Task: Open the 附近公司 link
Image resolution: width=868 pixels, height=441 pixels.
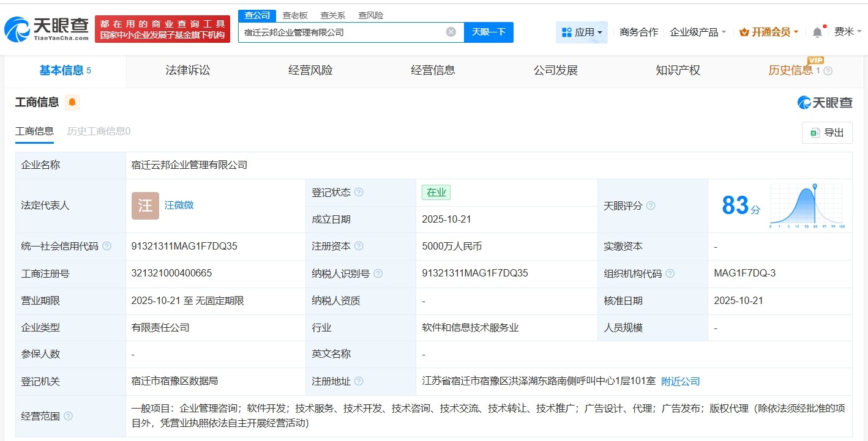Action: tap(679, 381)
